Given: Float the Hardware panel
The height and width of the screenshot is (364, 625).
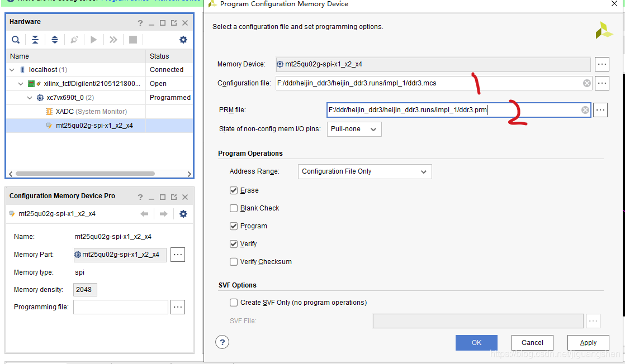Looking at the screenshot, I should coord(174,23).
